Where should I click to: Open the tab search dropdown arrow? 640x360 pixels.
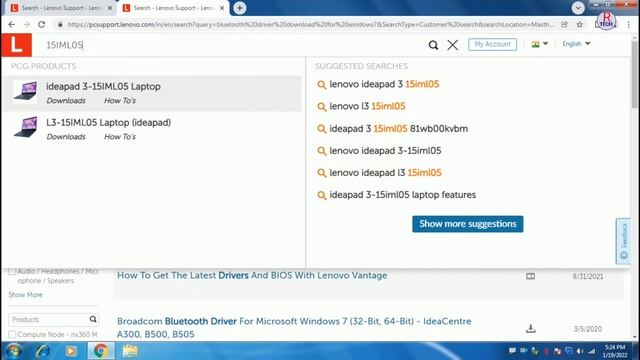(578, 8)
